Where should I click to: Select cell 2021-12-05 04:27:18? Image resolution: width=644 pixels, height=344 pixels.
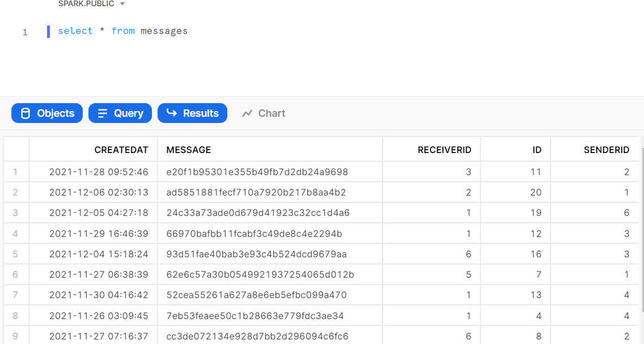93,213
